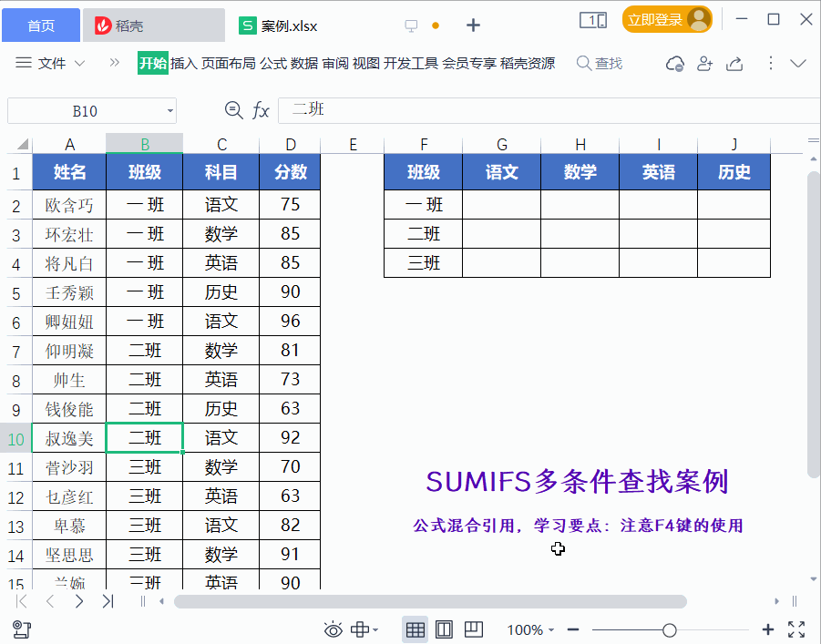The width and height of the screenshot is (821, 644).
Task: Open the 页面布局 ribbon tab
Action: [x=229, y=64]
